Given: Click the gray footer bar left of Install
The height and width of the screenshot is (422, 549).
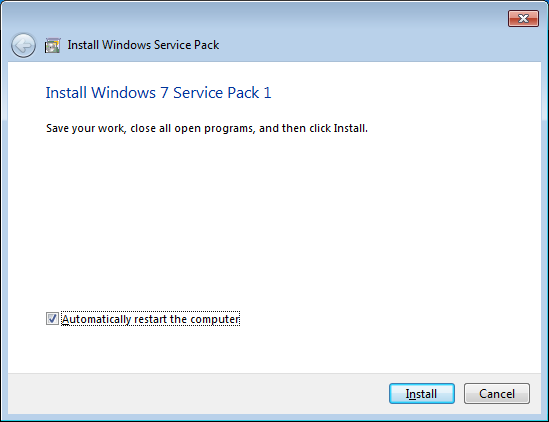Looking at the screenshot, I should 196,394.
